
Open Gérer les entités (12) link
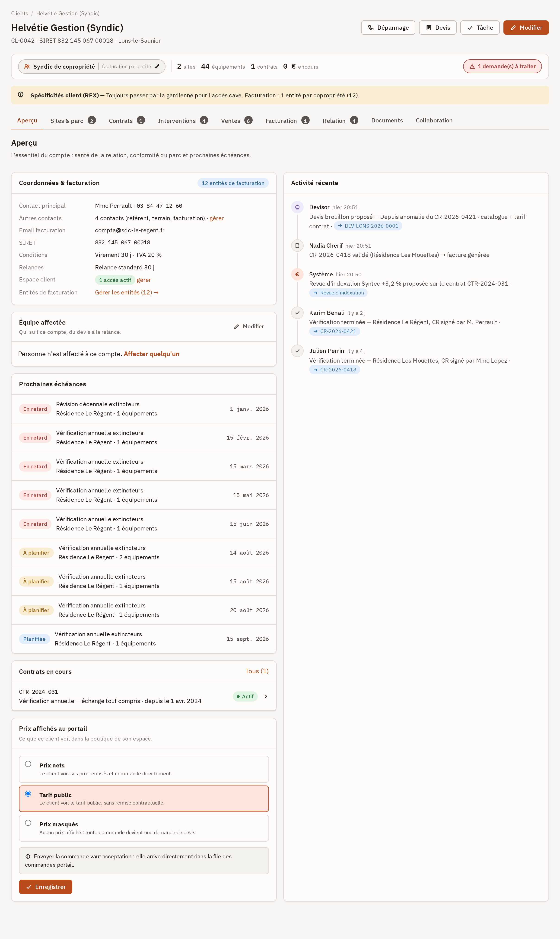click(127, 293)
